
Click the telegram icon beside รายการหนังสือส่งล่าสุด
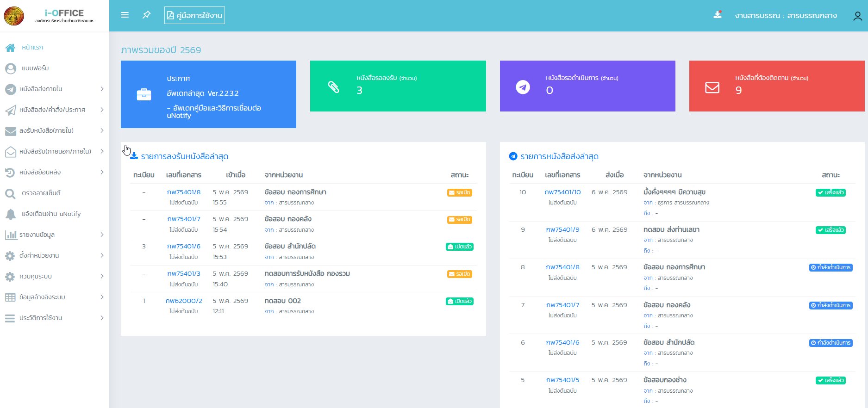[513, 156]
